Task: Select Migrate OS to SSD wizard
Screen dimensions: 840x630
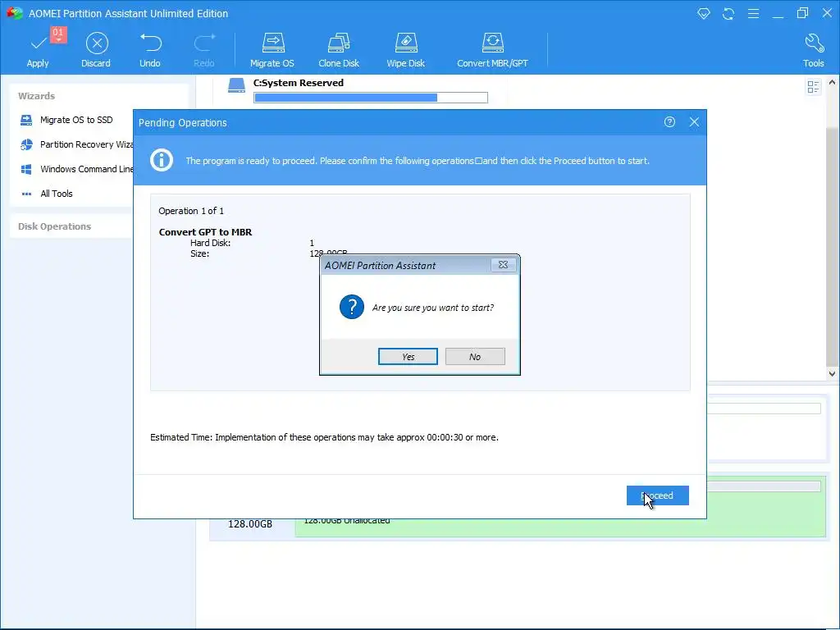Action: pyautogui.click(x=76, y=120)
